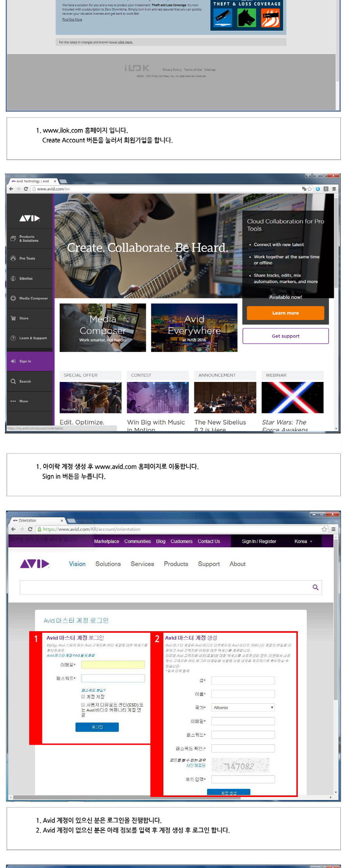Check the 계정 저장 checkbox
The height and width of the screenshot is (868, 347).
click(x=83, y=696)
